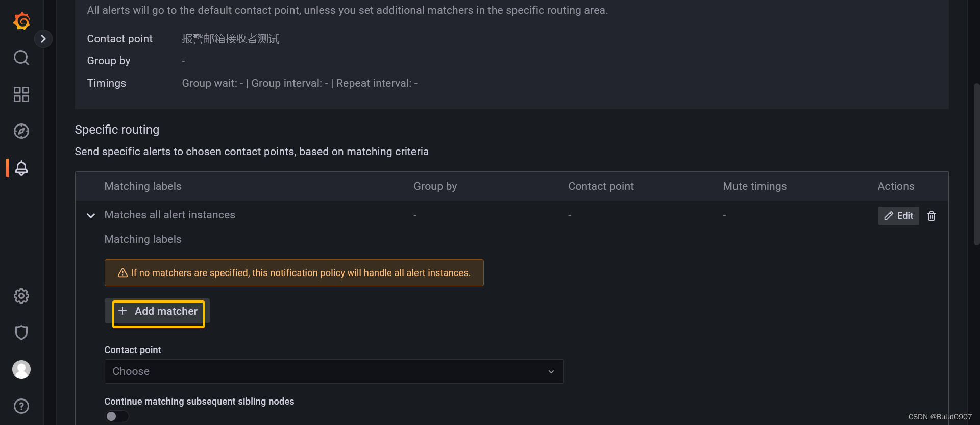Select the Search icon in sidebar
980x425 pixels.
pos(21,58)
